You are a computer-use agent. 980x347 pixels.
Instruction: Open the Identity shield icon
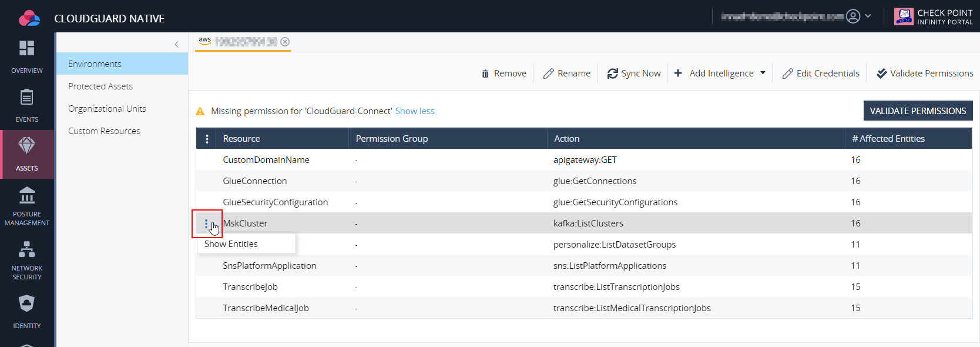coord(27,303)
